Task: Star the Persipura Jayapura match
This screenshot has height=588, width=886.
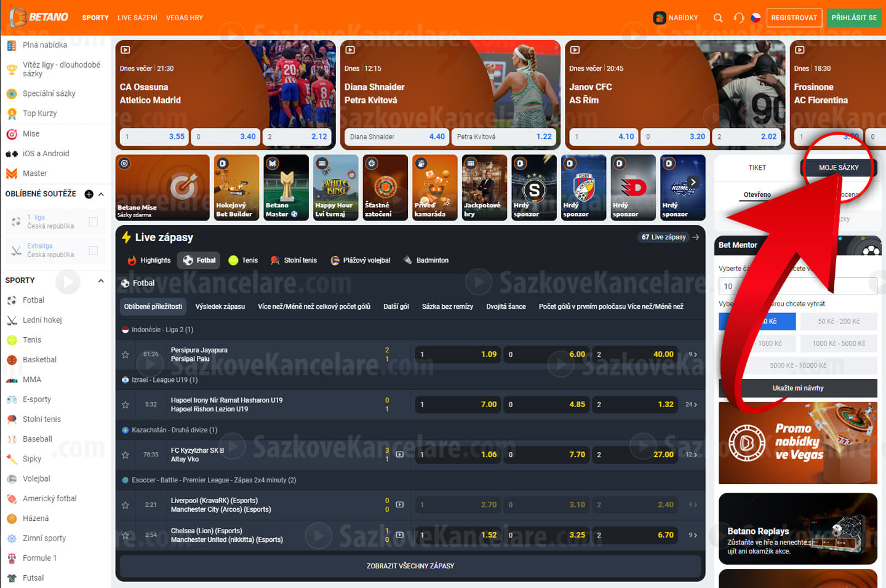Action: (126, 354)
